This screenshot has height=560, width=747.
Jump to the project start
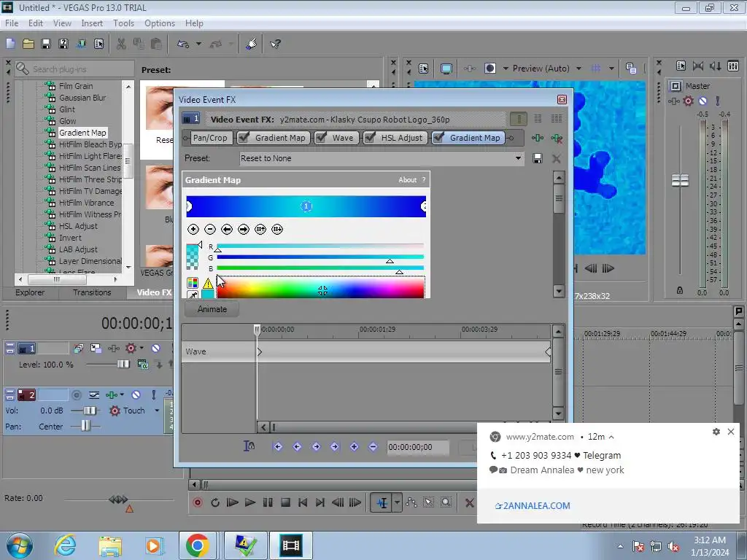pyautogui.click(x=303, y=502)
